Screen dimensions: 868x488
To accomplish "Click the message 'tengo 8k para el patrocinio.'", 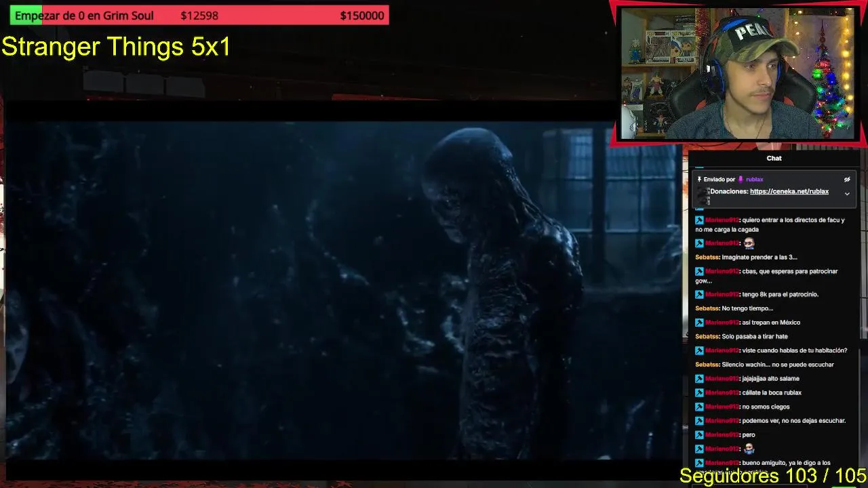I will pyautogui.click(x=781, y=295).
